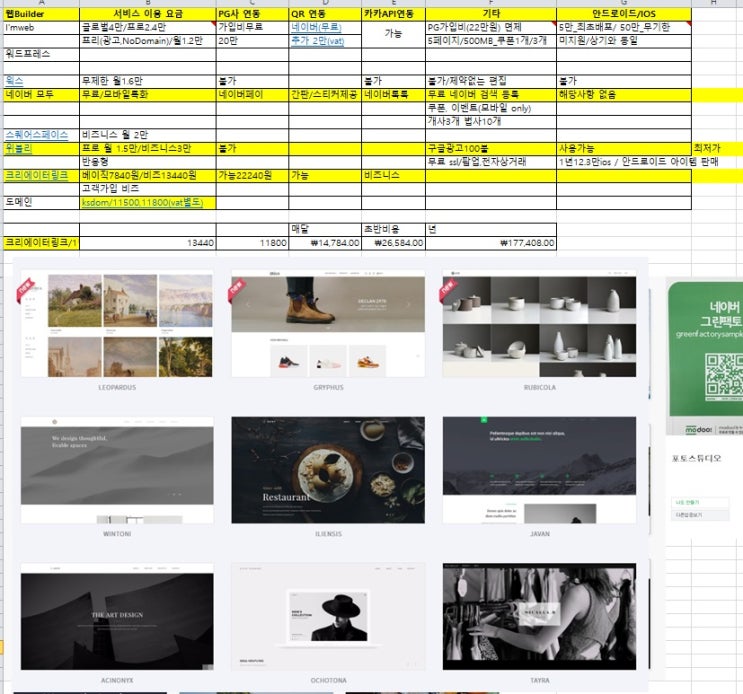743x694 pixels.
Task: Select the 베이직7840원/비즈13440원 cell
Action: pos(148,175)
